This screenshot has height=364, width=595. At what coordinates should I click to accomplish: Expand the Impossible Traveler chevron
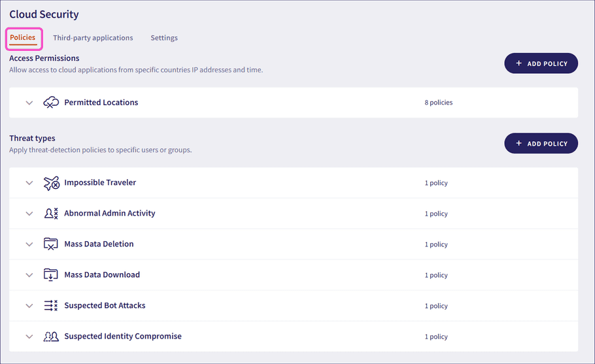[x=29, y=183]
